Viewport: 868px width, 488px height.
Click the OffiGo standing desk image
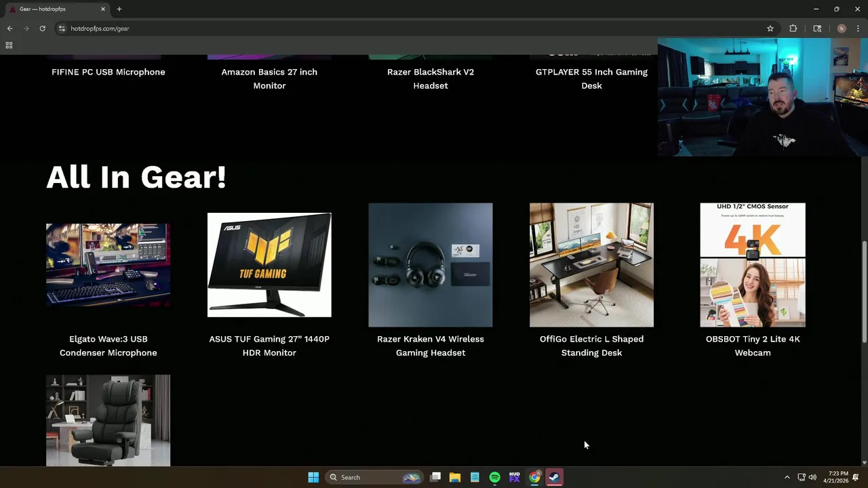[x=591, y=265]
